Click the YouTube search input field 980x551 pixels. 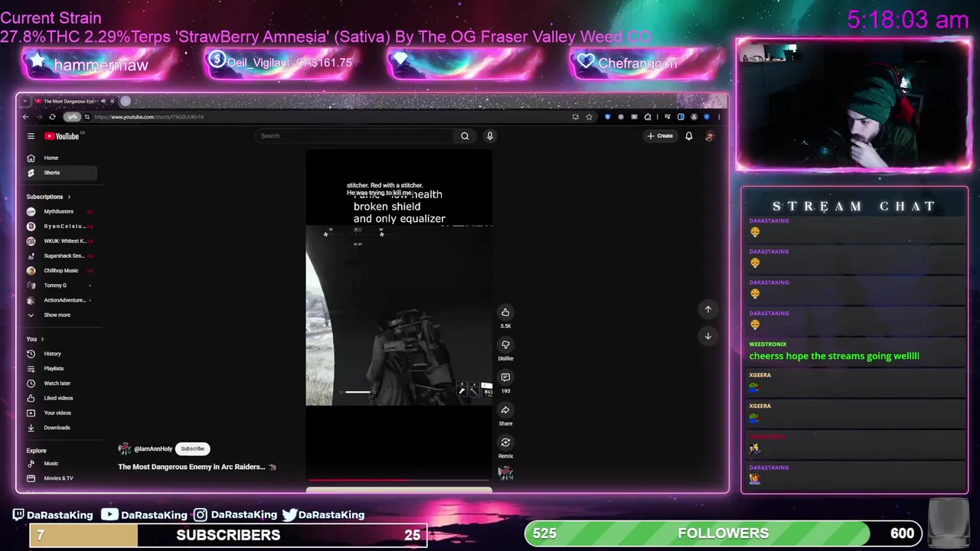tap(354, 136)
